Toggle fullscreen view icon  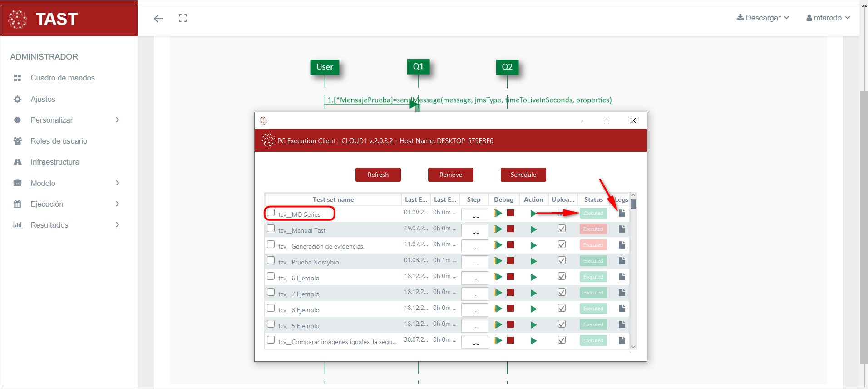(x=183, y=18)
